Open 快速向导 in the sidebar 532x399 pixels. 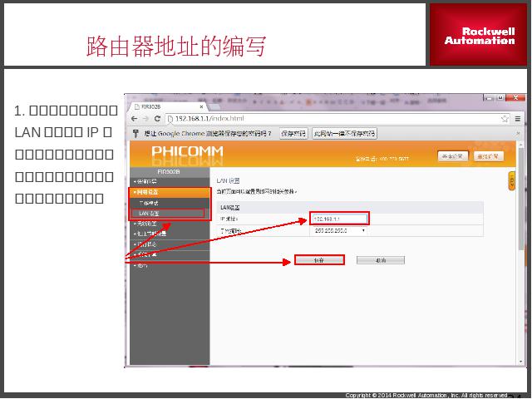(x=170, y=181)
